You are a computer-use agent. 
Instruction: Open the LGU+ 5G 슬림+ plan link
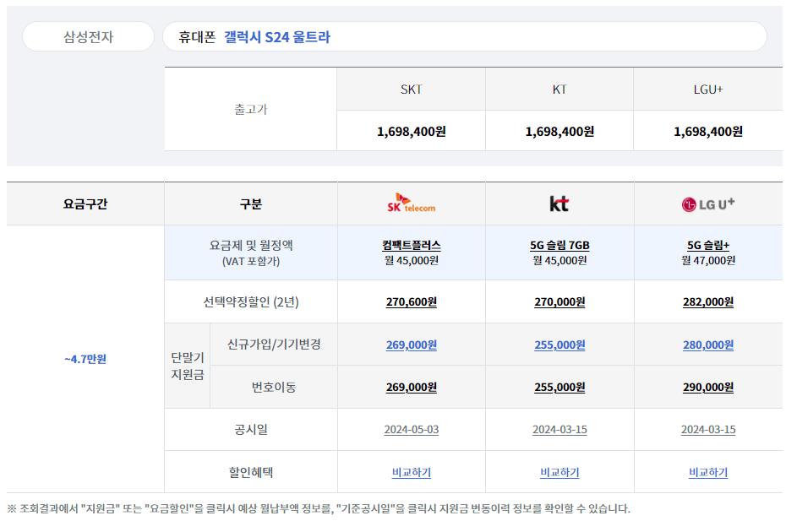(x=707, y=246)
